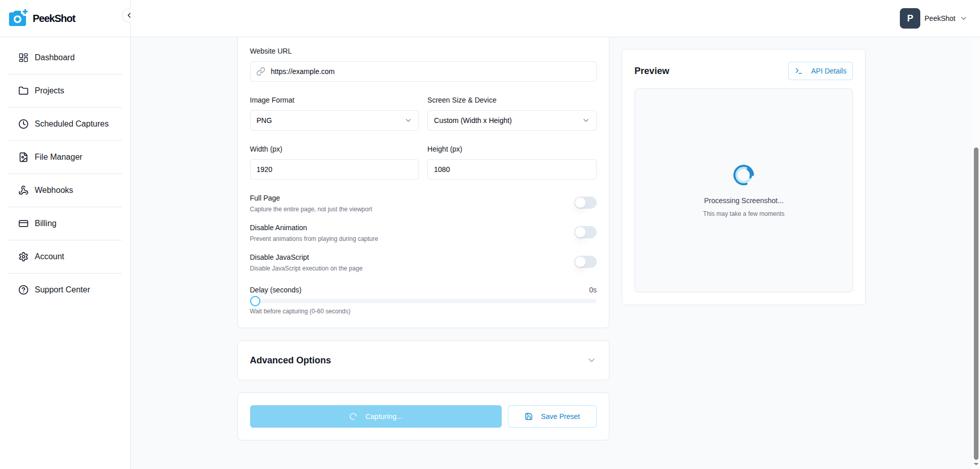This screenshot has height=469, width=980.
Task: Click the PeekShot camera logo icon
Action: (18, 18)
